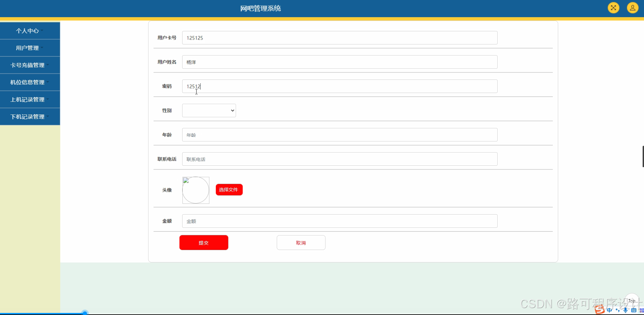This screenshot has height=315, width=644.
Task: Click the 年龄 input field
Action: pos(340,135)
